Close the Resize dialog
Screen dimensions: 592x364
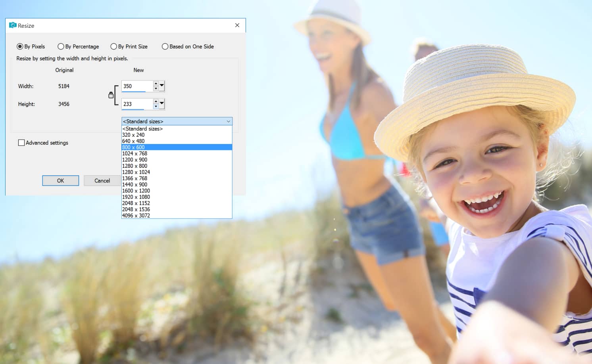[237, 25]
